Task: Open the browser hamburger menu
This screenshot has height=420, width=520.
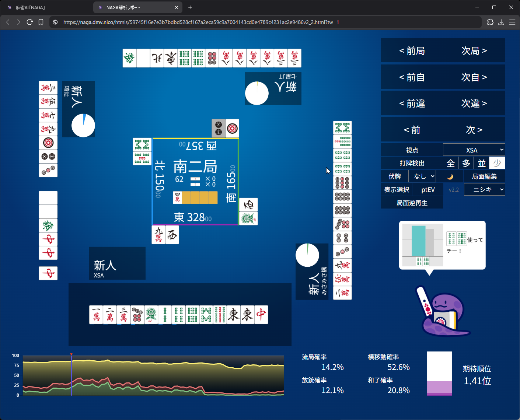Action: [x=512, y=22]
